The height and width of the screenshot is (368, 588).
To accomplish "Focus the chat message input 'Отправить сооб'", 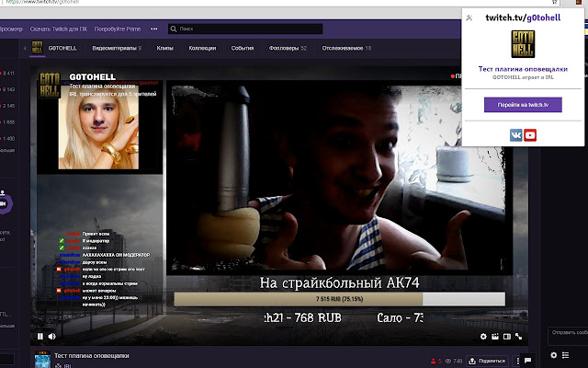I will click(568, 336).
